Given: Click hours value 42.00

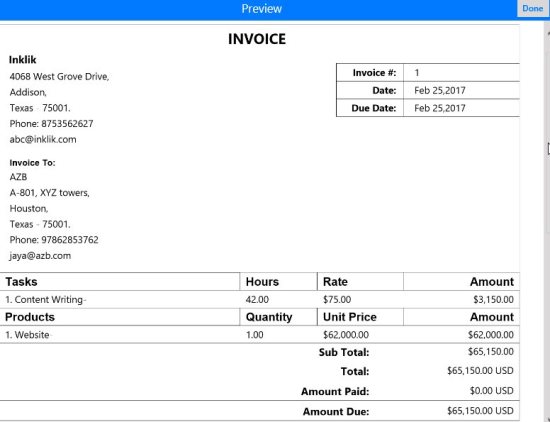Looking at the screenshot, I should pyautogui.click(x=257, y=300).
